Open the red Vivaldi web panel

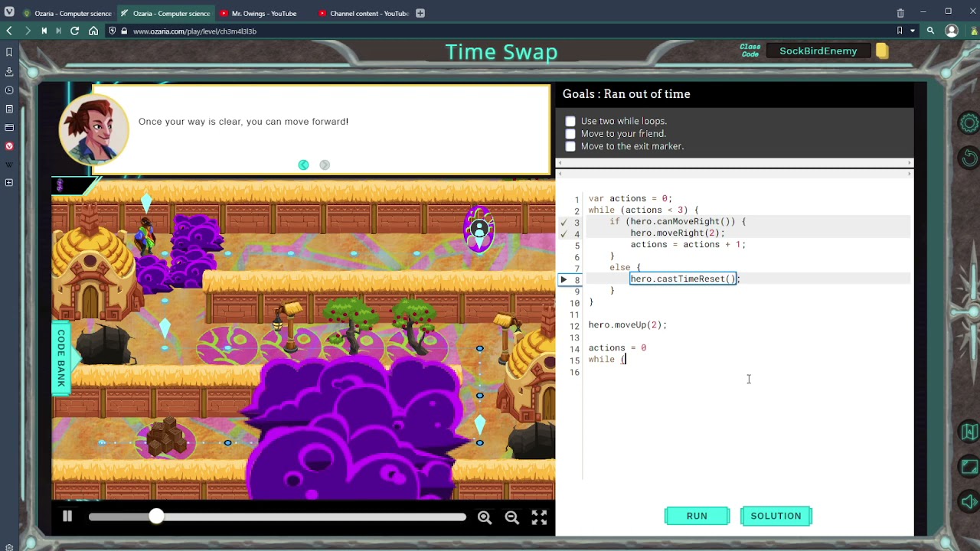pyautogui.click(x=9, y=145)
